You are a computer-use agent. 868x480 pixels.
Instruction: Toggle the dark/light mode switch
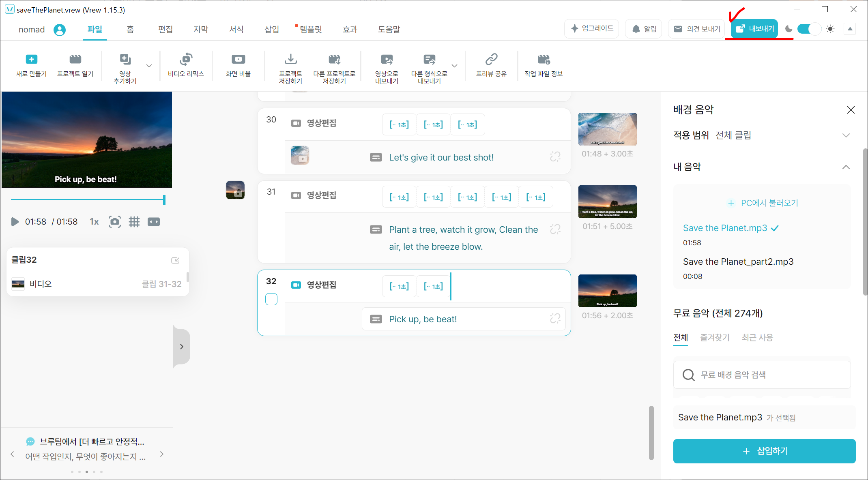[809, 29]
